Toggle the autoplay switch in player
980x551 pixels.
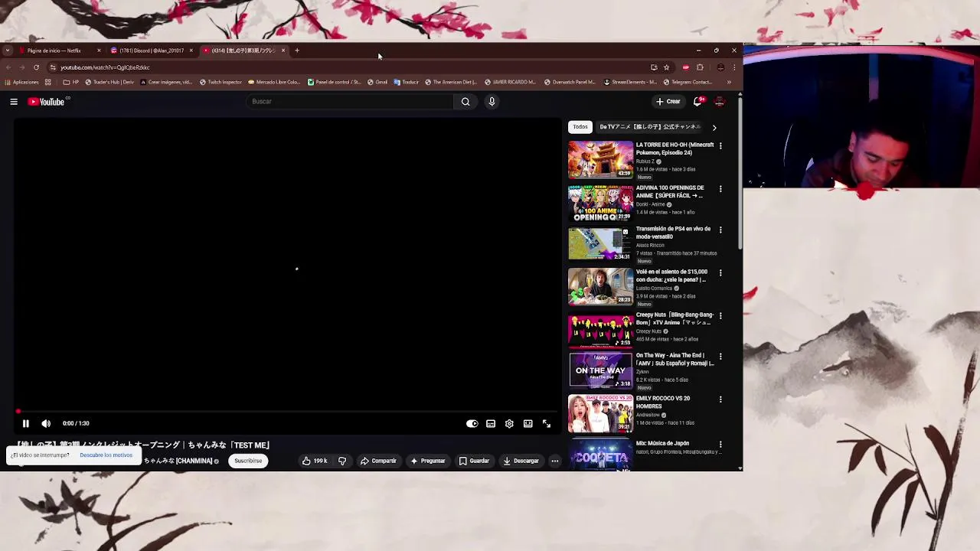pos(472,423)
